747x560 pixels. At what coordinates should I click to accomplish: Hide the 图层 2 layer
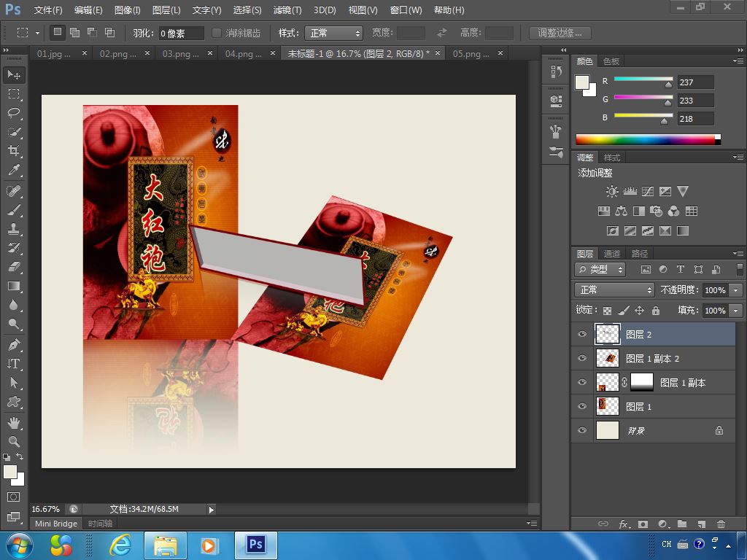click(x=581, y=335)
